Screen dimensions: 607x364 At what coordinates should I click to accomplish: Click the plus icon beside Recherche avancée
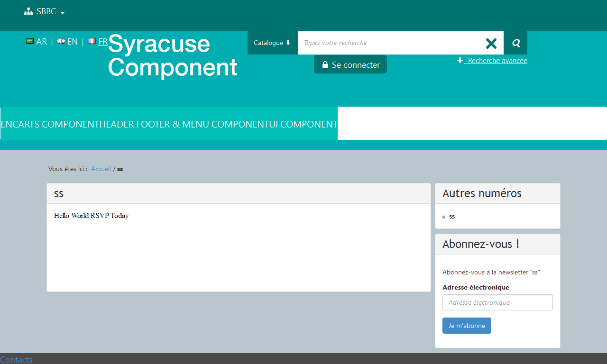(460, 61)
